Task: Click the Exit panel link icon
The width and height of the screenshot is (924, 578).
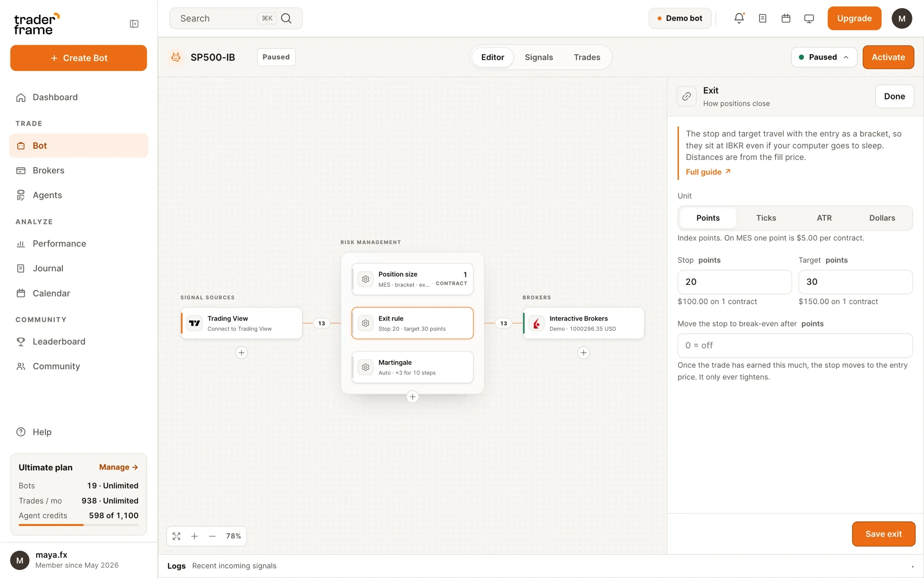Action: tap(686, 96)
